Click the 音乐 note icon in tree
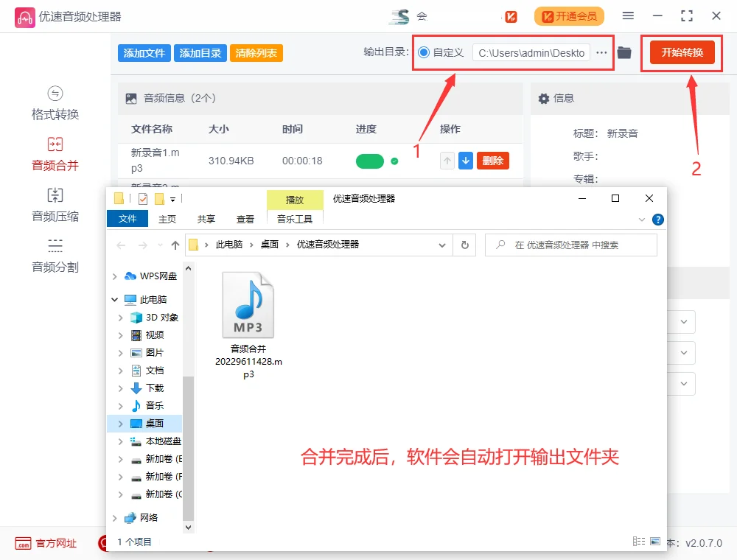Image resolution: width=737 pixels, height=560 pixels. tap(136, 405)
